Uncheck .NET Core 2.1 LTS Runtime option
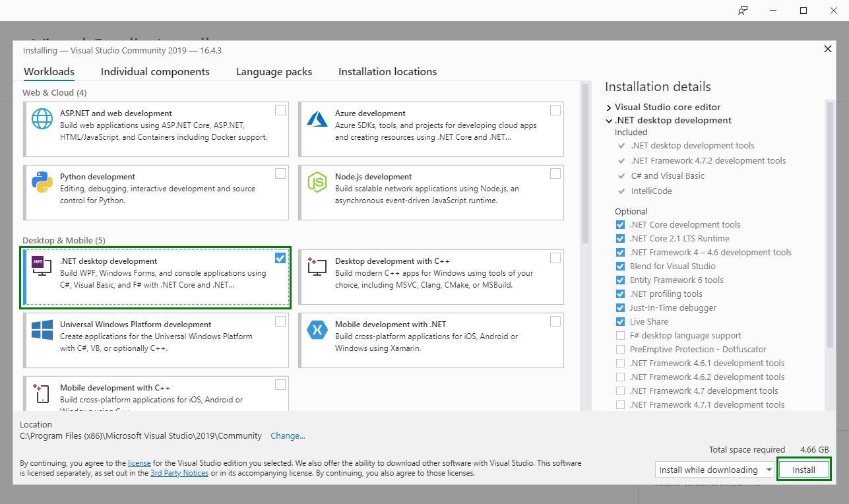Viewport: 849px width, 504px height. pyautogui.click(x=620, y=239)
